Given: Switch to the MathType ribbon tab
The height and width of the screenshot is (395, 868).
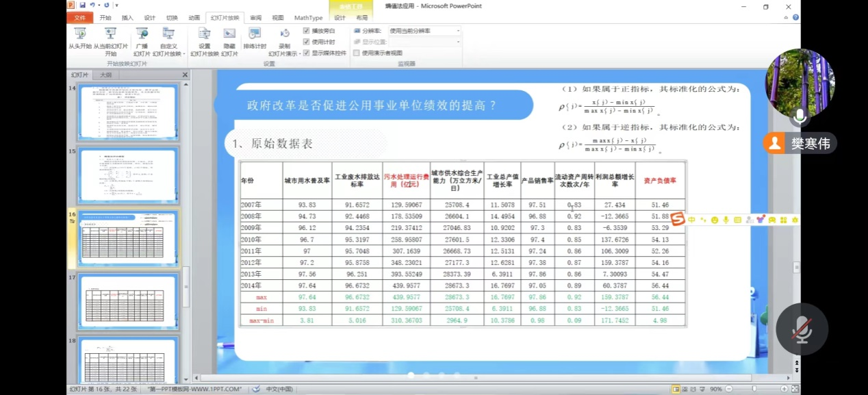Looking at the screenshot, I should click(308, 18).
